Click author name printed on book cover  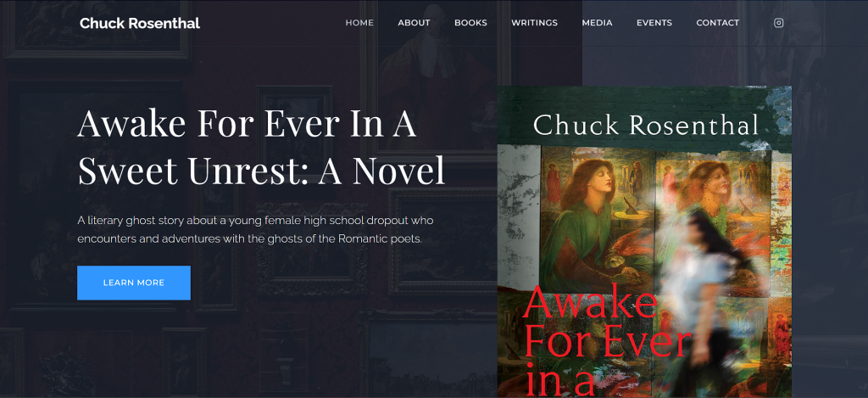click(x=645, y=126)
